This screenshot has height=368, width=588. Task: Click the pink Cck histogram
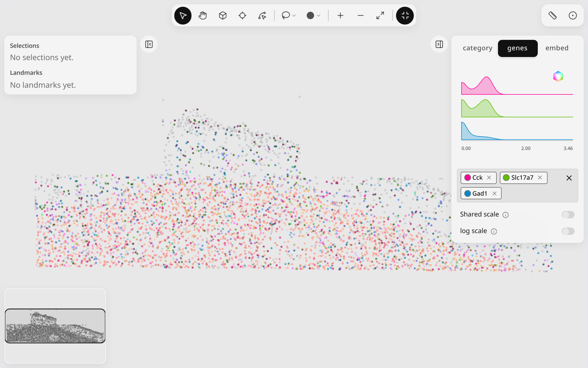[517, 86]
